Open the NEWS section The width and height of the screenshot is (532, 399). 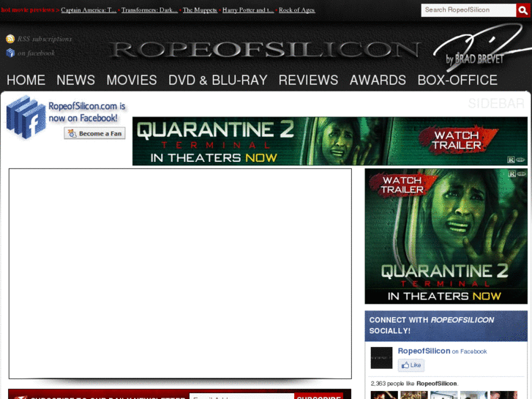75,80
